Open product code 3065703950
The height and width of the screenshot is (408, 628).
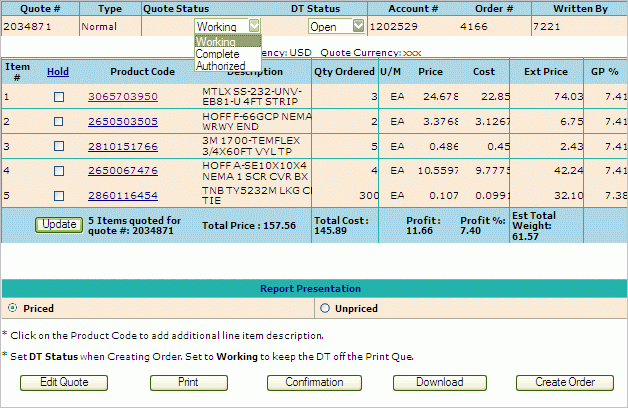123,97
